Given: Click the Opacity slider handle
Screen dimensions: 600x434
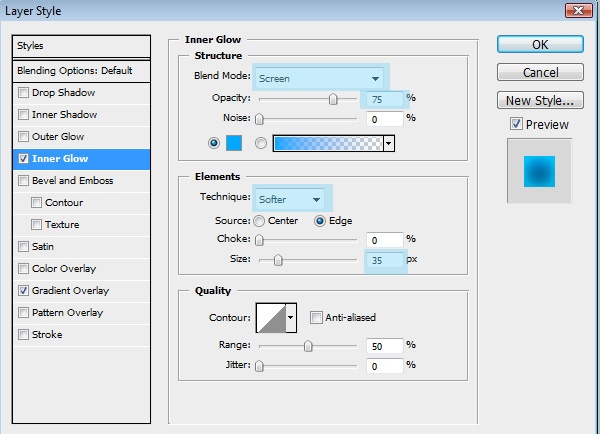Looking at the screenshot, I should tap(333, 99).
